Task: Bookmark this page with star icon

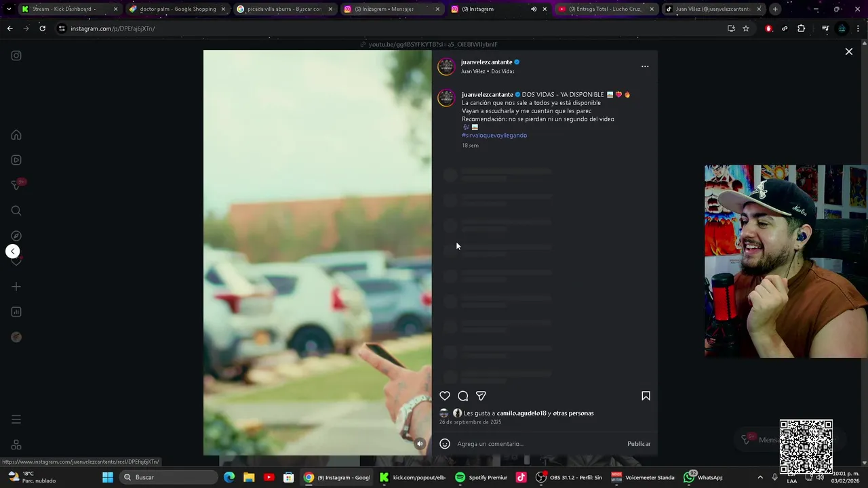Action: (x=746, y=28)
